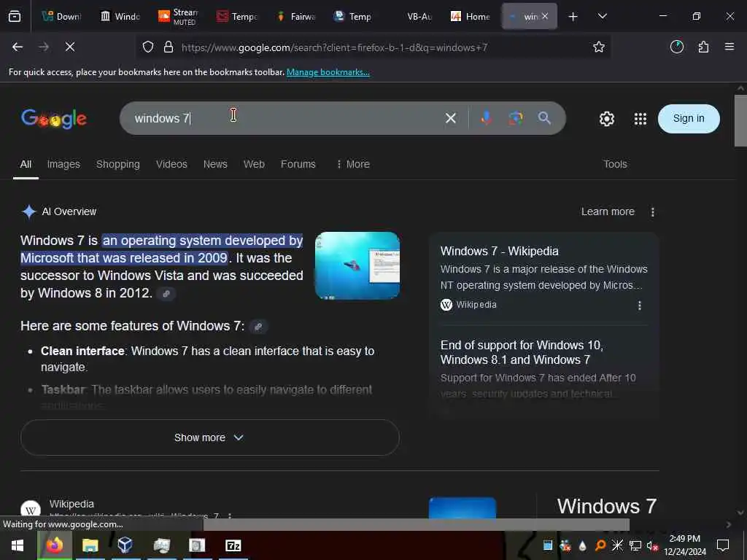The height and width of the screenshot is (560, 747).
Task: Click in the Google search input field
Action: pos(286,118)
